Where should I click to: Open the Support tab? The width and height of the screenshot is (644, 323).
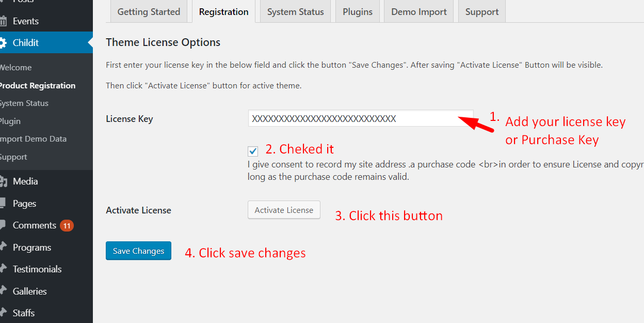pos(482,11)
